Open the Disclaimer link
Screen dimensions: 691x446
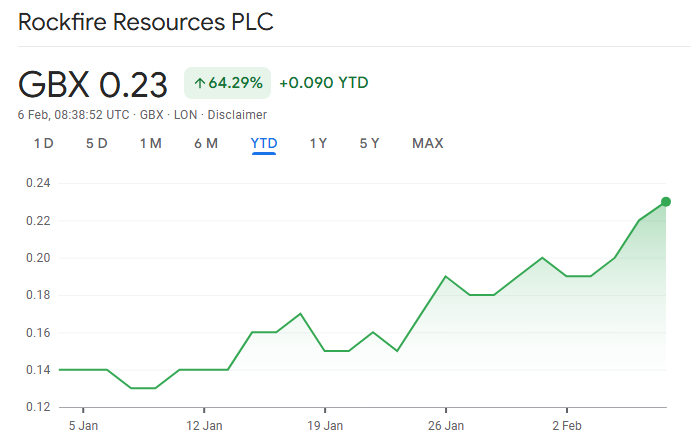237,115
